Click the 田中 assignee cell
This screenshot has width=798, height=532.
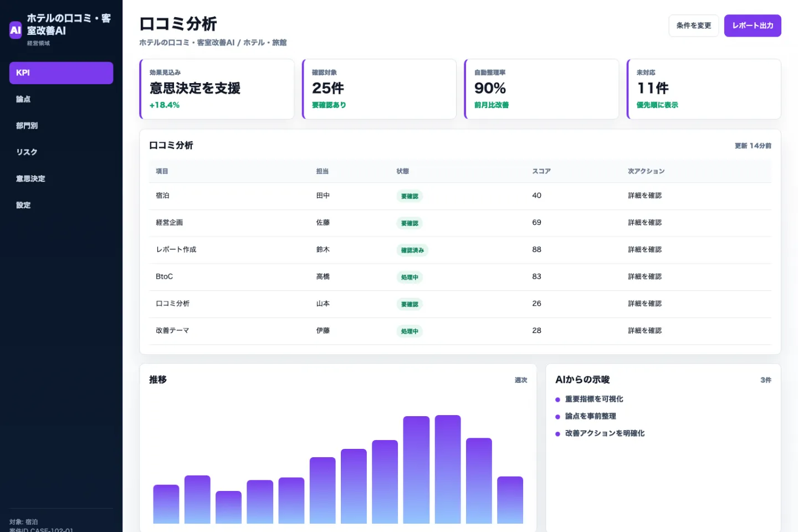323,196
